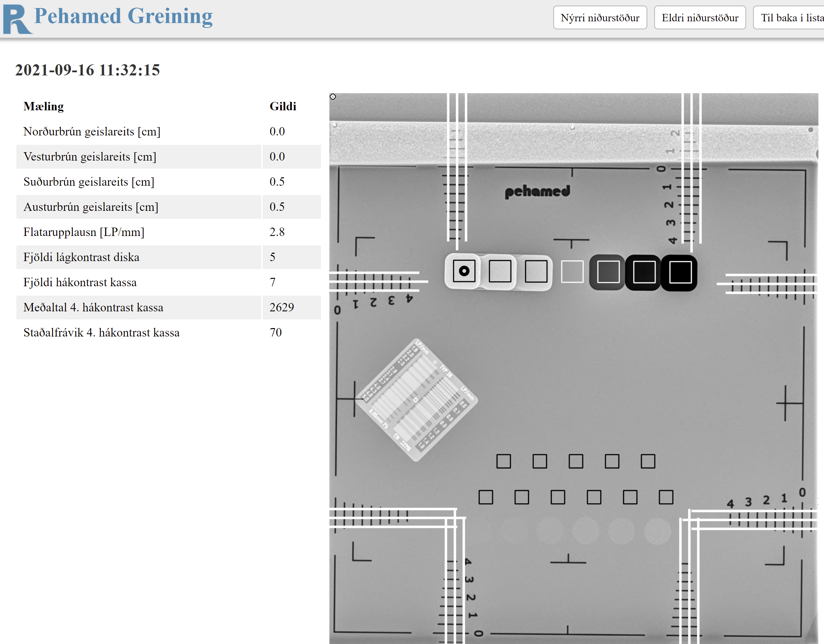Click the line-pair resolution test pattern

(x=416, y=400)
